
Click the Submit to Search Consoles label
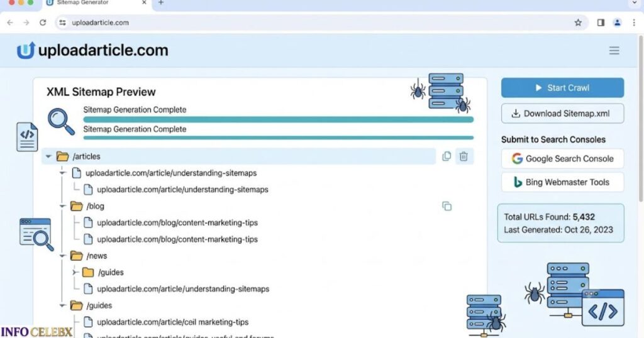pyautogui.click(x=553, y=139)
